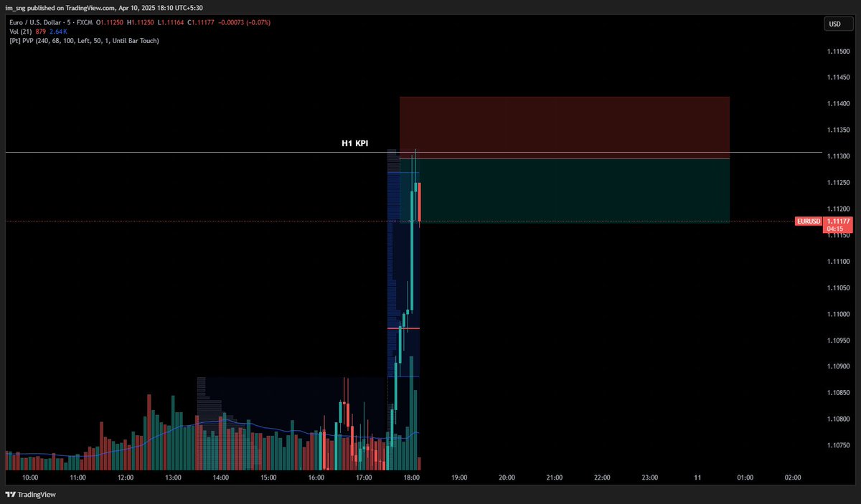Click the 17:00 time axis label
This screenshot has width=861, height=504.
pos(364,477)
